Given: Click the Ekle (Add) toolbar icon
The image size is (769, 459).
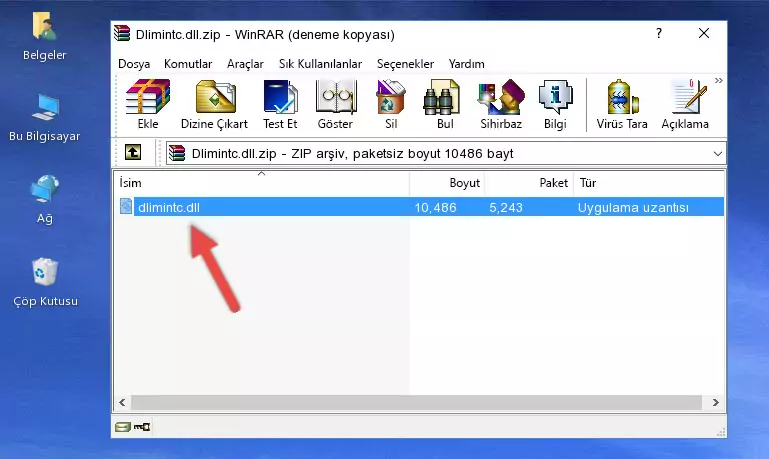Looking at the screenshot, I should (x=148, y=104).
